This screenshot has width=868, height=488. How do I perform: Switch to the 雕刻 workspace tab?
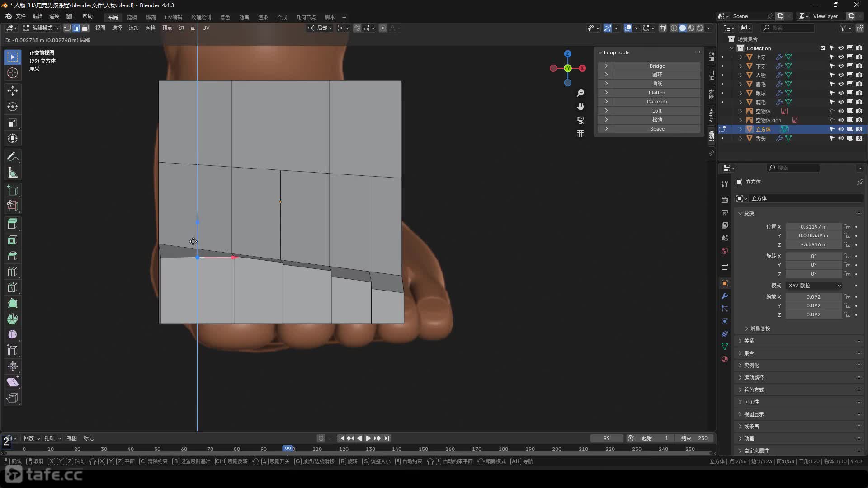tap(151, 17)
